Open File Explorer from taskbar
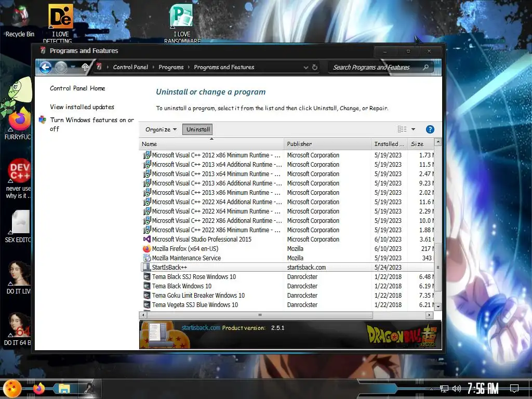532x399 pixels. click(64, 389)
